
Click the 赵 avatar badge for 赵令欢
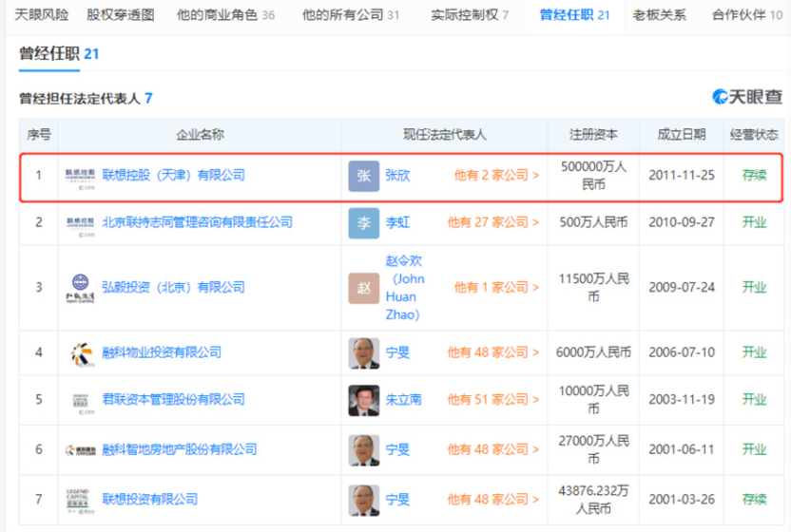click(x=364, y=288)
